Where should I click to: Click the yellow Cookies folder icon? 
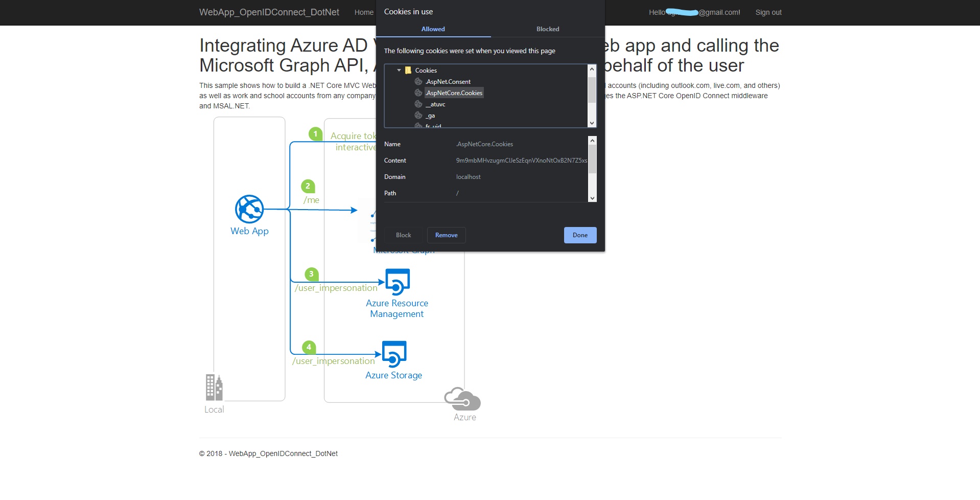tap(408, 70)
